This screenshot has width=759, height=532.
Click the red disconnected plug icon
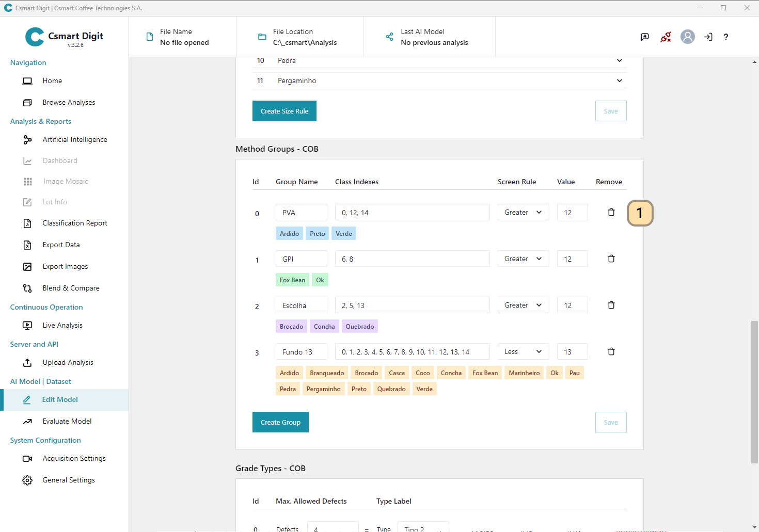666,37
